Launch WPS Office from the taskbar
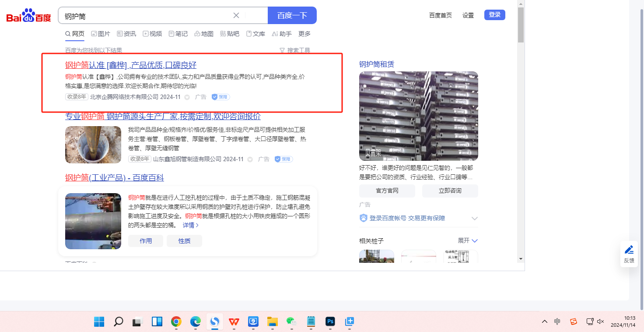The image size is (644, 332). coord(234,322)
